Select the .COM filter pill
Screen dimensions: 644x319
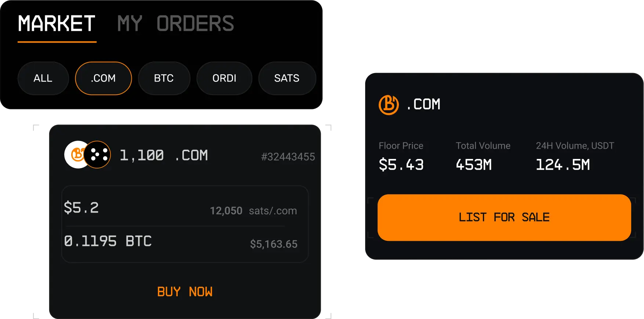(103, 78)
